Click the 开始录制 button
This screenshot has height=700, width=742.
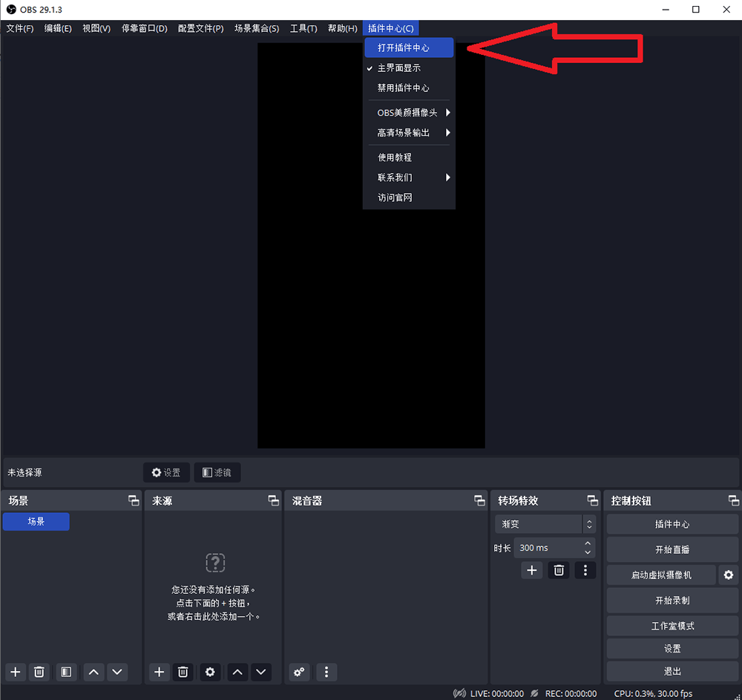[x=672, y=600]
